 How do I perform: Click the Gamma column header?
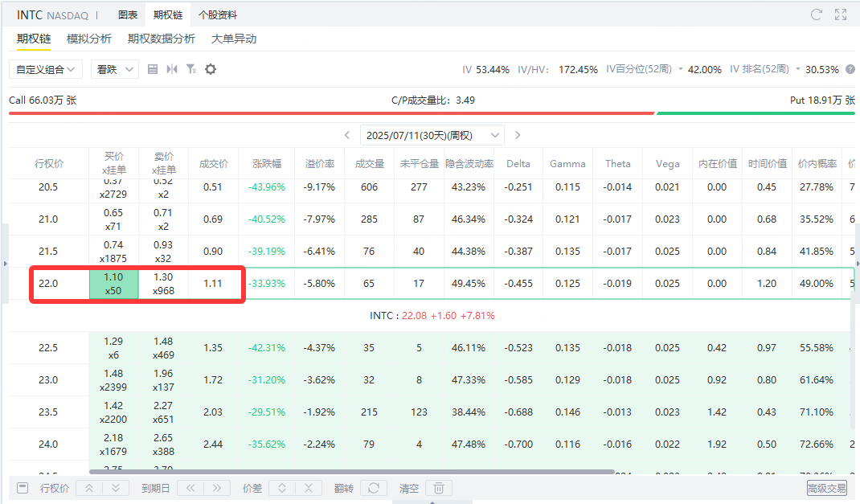[567, 163]
